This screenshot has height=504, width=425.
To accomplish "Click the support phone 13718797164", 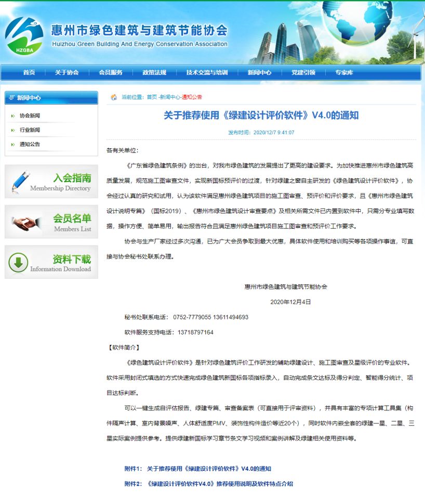I will pyautogui.click(x=195, y=332).
